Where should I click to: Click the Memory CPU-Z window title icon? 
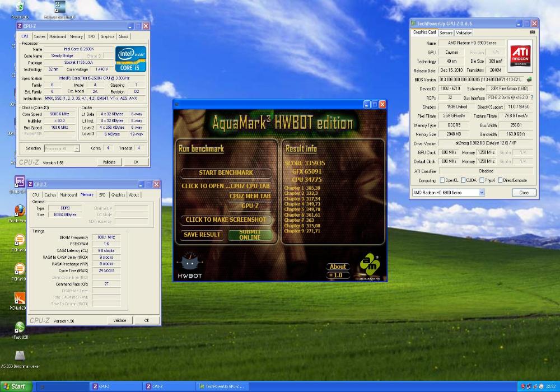30,184
